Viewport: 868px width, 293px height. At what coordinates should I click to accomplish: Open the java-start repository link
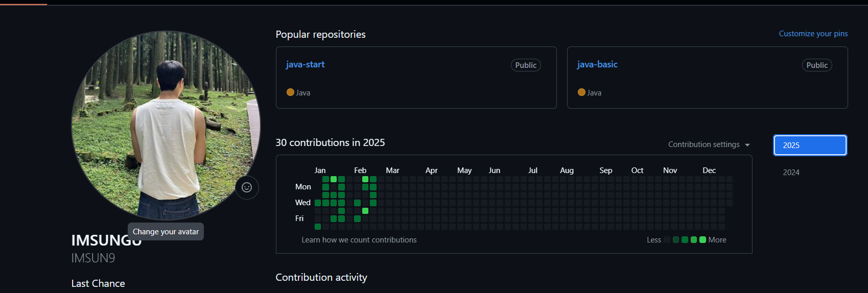click(x=305, y=64)
